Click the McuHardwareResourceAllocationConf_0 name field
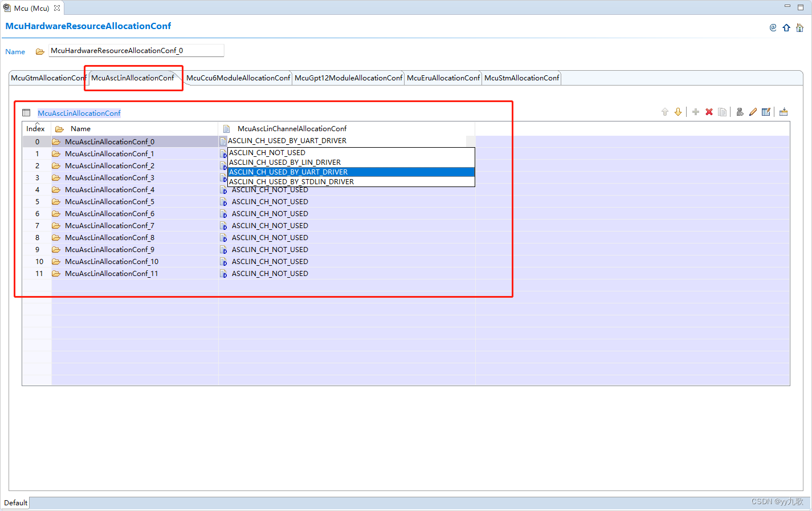 [136, 51]
